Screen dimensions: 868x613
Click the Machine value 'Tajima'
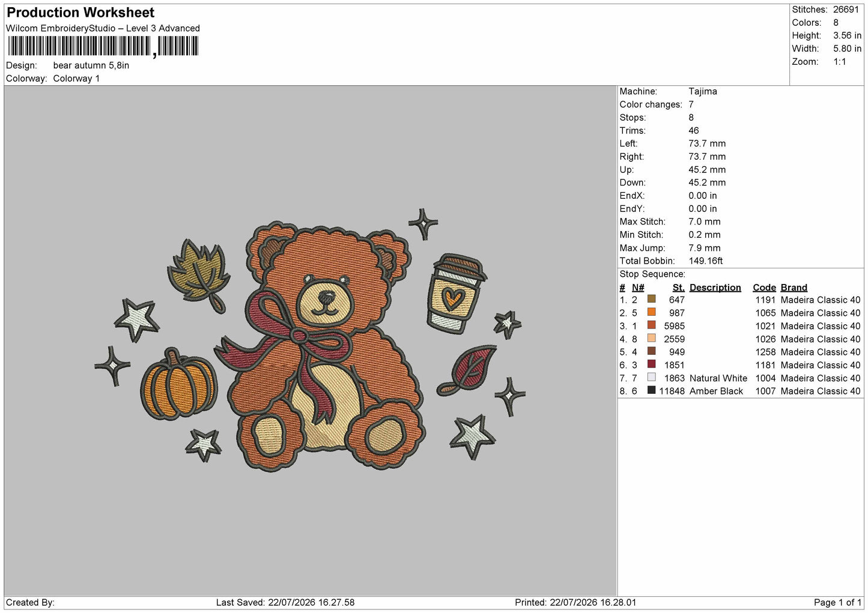coord(703,91)
